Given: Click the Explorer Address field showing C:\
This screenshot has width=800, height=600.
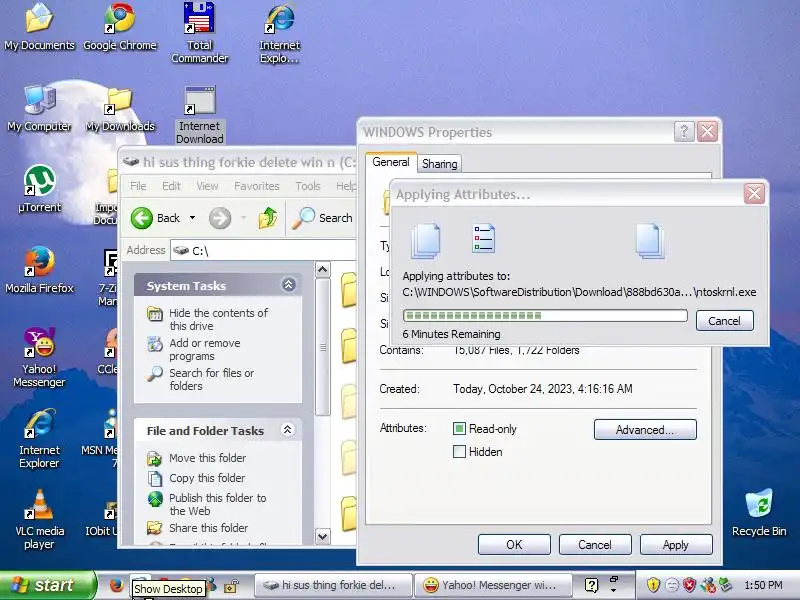Looking at the screenshot, I should click(263, 251).
